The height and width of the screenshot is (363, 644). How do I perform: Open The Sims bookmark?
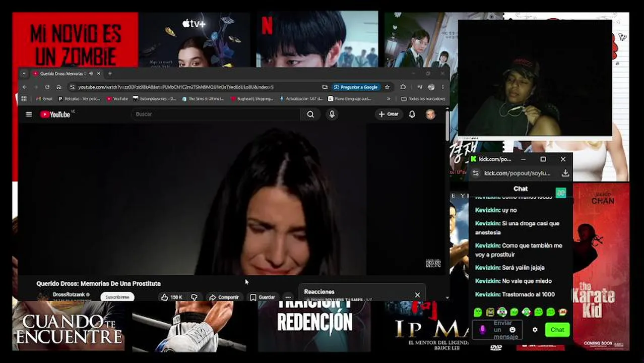[203, 99]
